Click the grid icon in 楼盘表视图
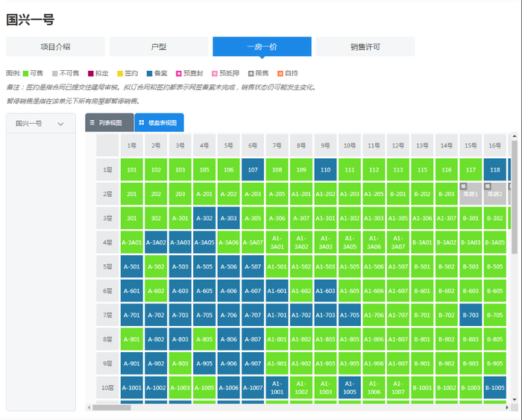Screen dimensions: 522x420 [142, 122]
